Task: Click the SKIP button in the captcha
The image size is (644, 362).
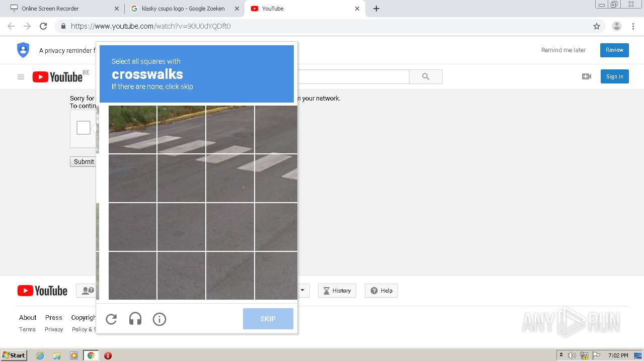Action: [x=268, y=319]
